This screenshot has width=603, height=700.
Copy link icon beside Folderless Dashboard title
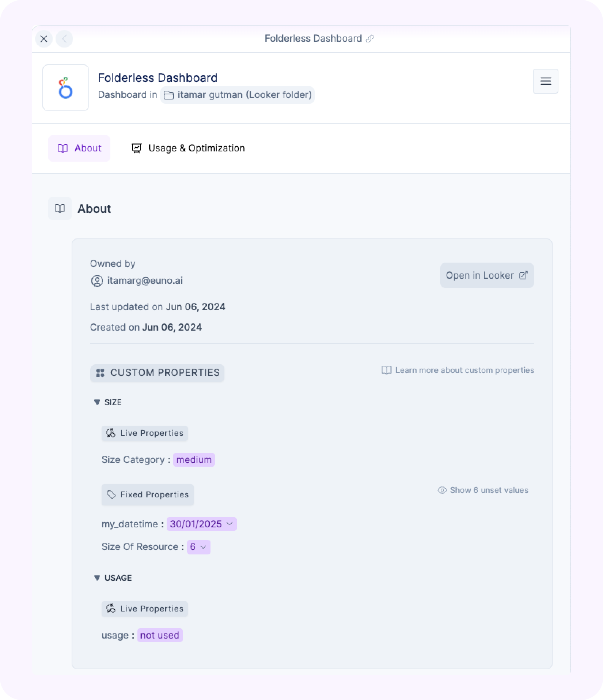click(x=370, y=39)
